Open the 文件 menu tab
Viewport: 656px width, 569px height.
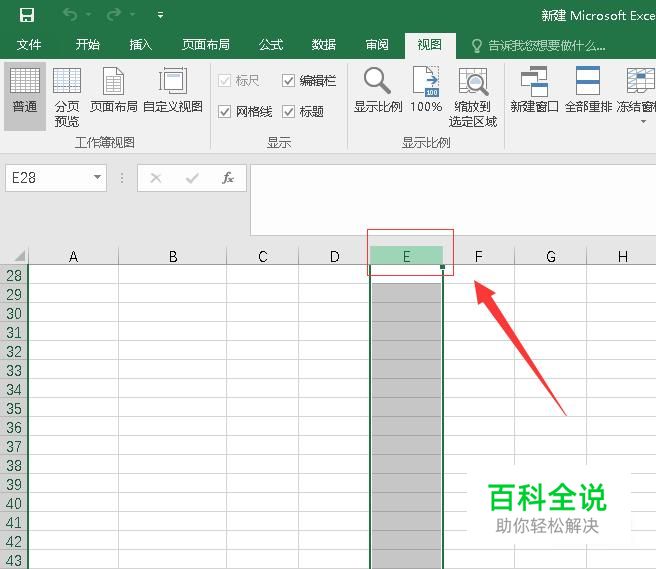29,45
